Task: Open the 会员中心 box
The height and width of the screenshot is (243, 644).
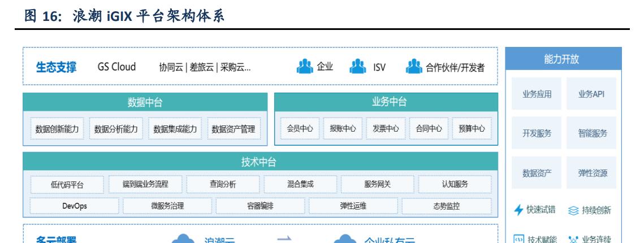Action: (300, 128)
